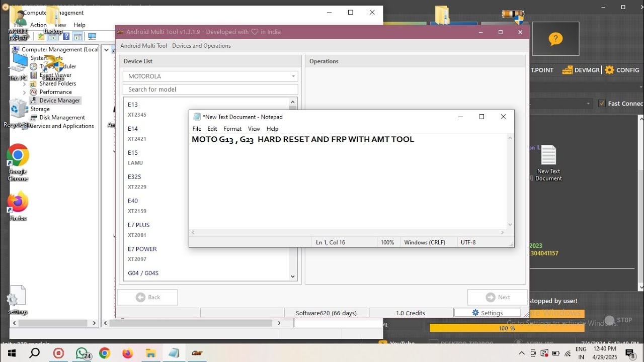Image resolution: width=644 pixels, height=362 pixels.
Task: Click the 100% orange progress bar
Action: [x=507, y=328]
